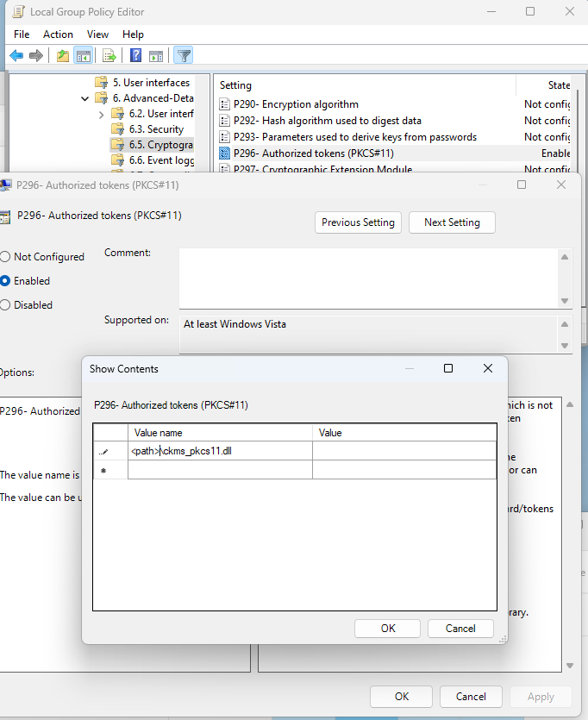Click scroll-down arrow of Comment box
The image size is (588, 720).
tap(565, 300)
